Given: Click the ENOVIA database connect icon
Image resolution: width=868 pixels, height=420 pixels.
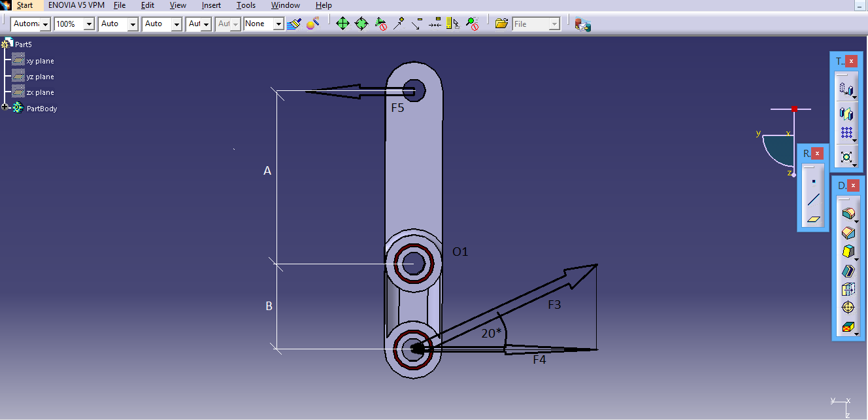Looking at the screenshot, I should 582,24.
